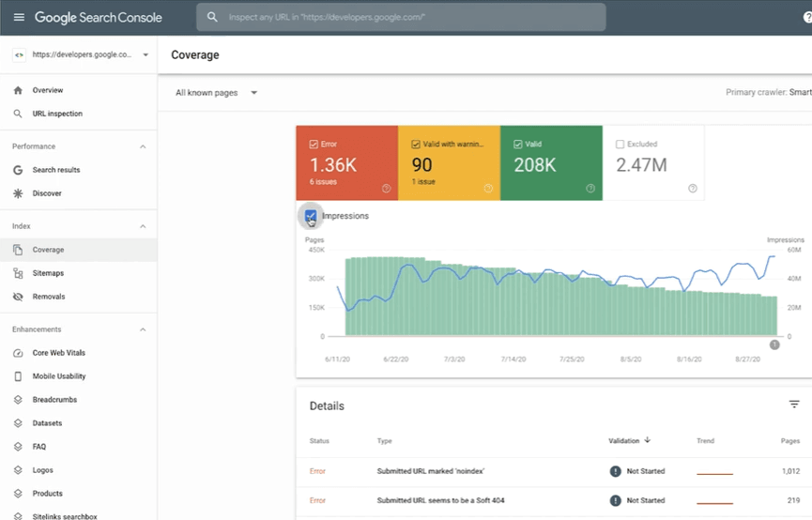Enable the Excluded checkbox
This screenshot has height=520, width=812.
click(620, 145)
